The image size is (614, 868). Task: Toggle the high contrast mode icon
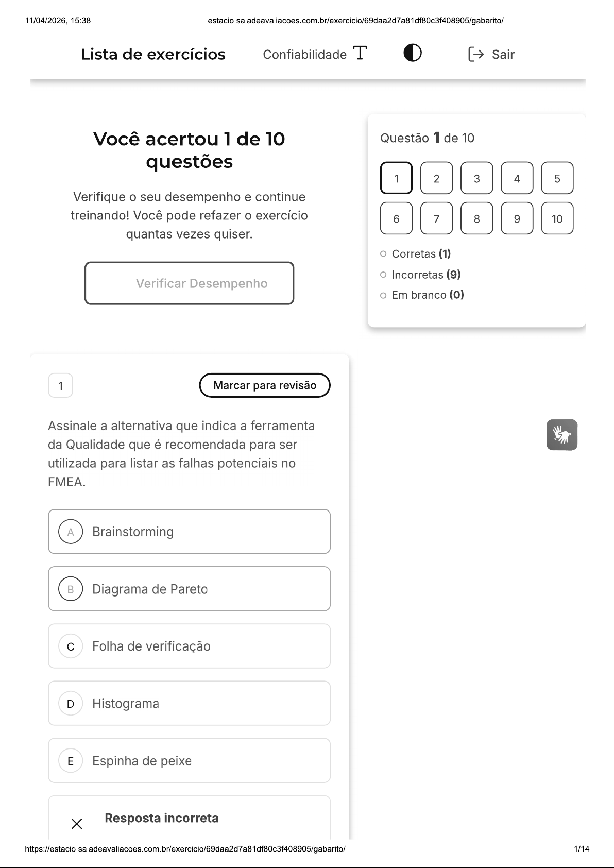412,53
